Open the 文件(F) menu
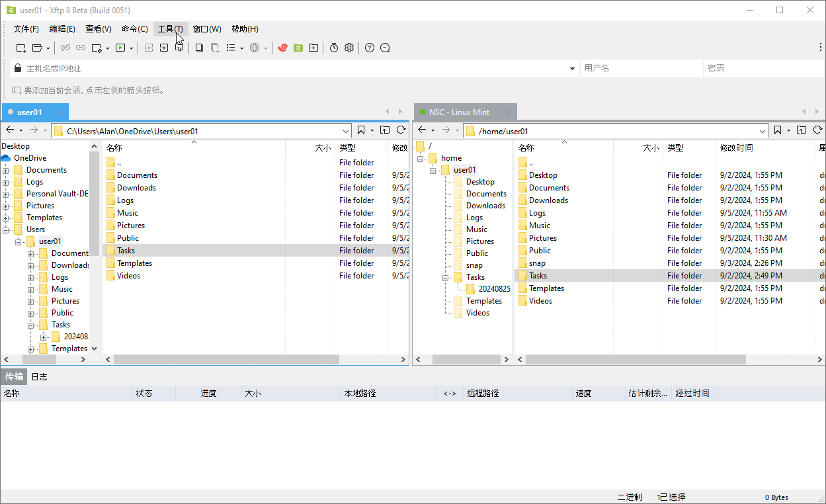The image size is (826, 504). click(26, 29)
